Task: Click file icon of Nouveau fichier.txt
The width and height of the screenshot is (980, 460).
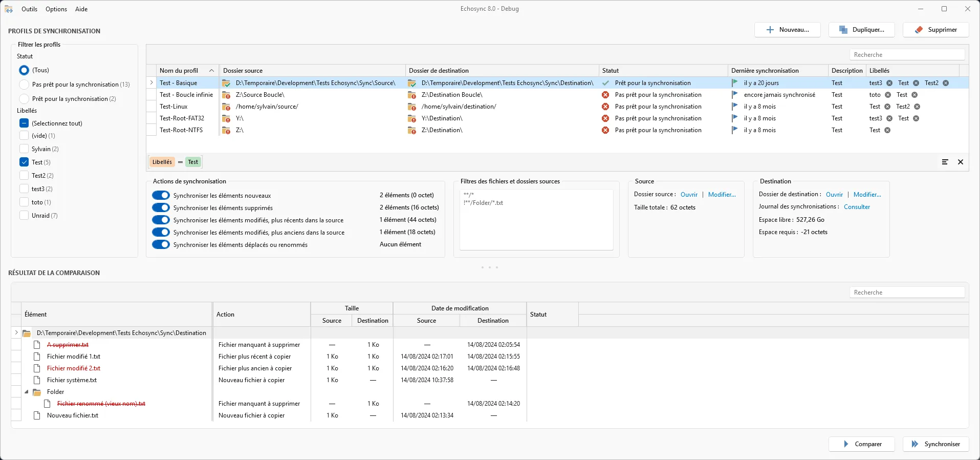Action: tap(37, 415)
